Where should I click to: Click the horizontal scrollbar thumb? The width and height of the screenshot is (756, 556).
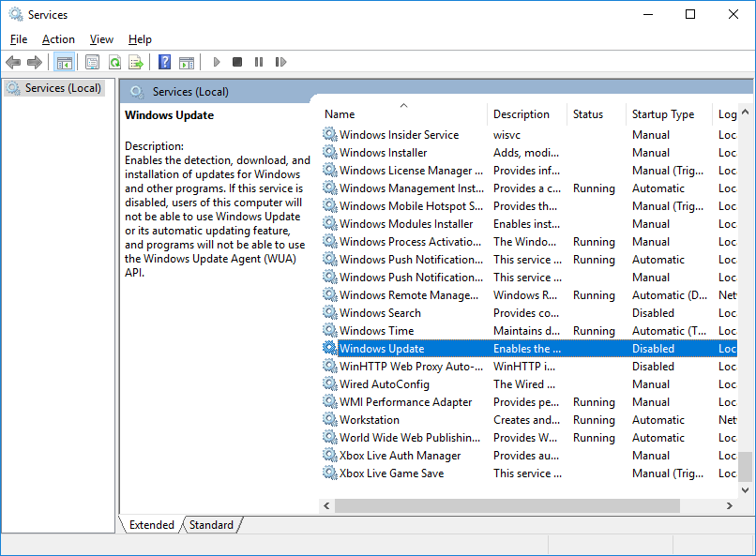507,505
